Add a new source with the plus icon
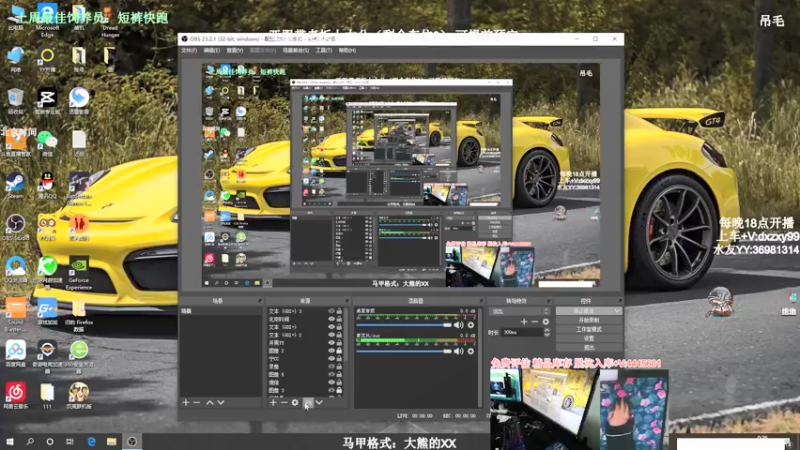The height and width of the screenshot is (450, 800). pyautogui.click(x=273, y=403)
